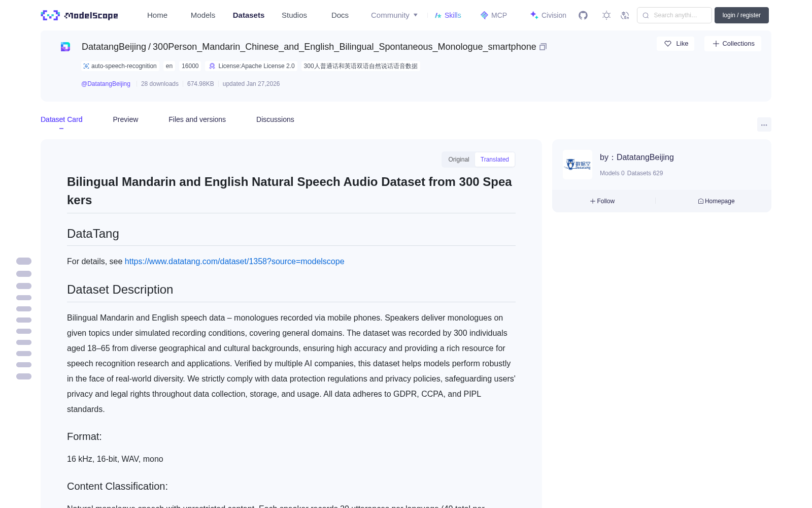The image size is (812, 508).
Task: Click the auto-speech-recognition tag icon
Action: click(86, 66)
